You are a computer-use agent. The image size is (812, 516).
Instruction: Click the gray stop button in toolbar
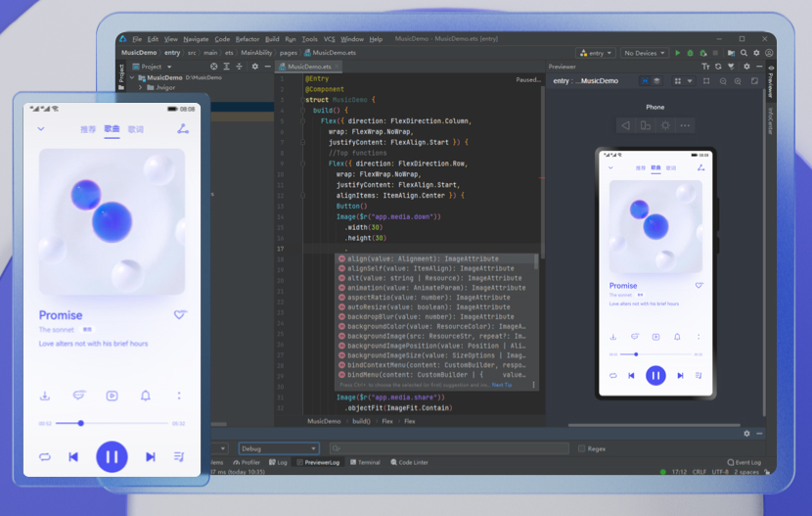point(715,53)
